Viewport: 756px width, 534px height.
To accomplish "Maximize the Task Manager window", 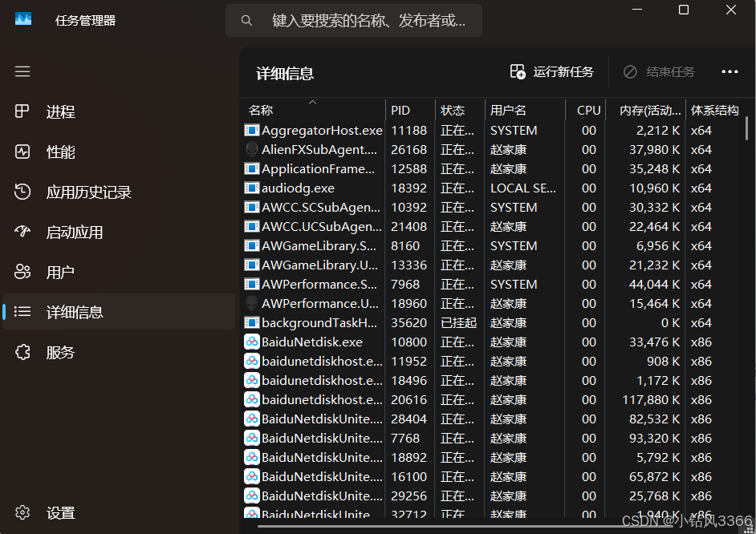I will pos(684,10).
